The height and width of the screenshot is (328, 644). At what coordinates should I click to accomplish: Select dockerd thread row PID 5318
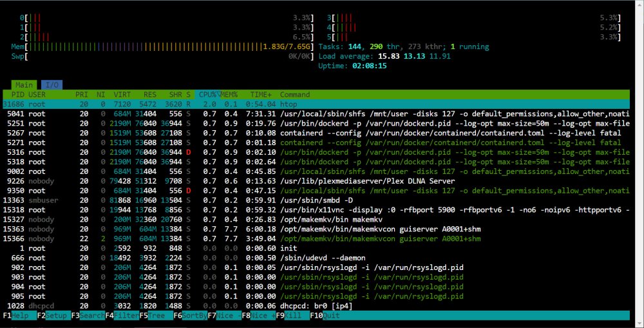(x=316, y=162)
